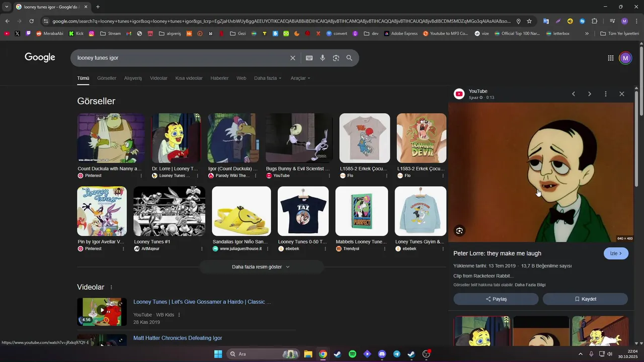Show next image in preview panel

590,94
